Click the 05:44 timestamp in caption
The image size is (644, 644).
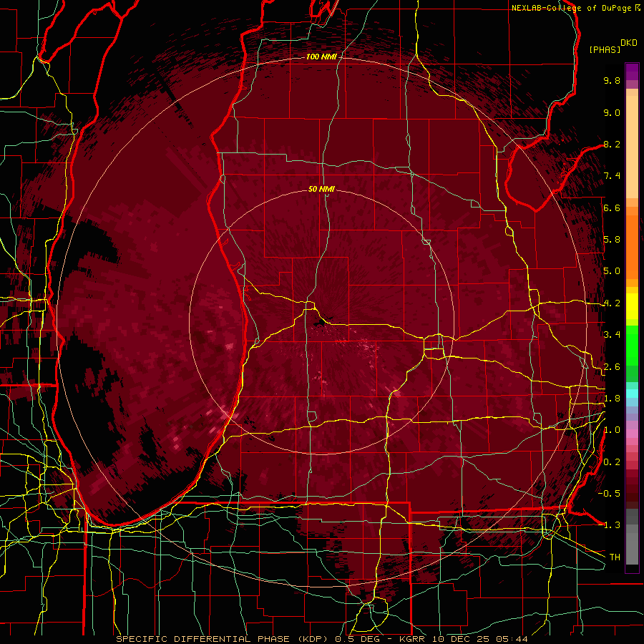point(512,639)
